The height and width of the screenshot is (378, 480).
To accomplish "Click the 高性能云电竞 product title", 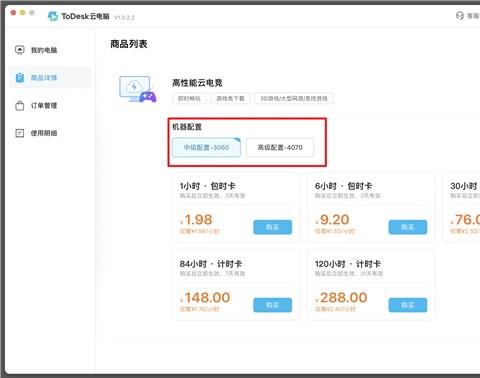I will [197, 83].
